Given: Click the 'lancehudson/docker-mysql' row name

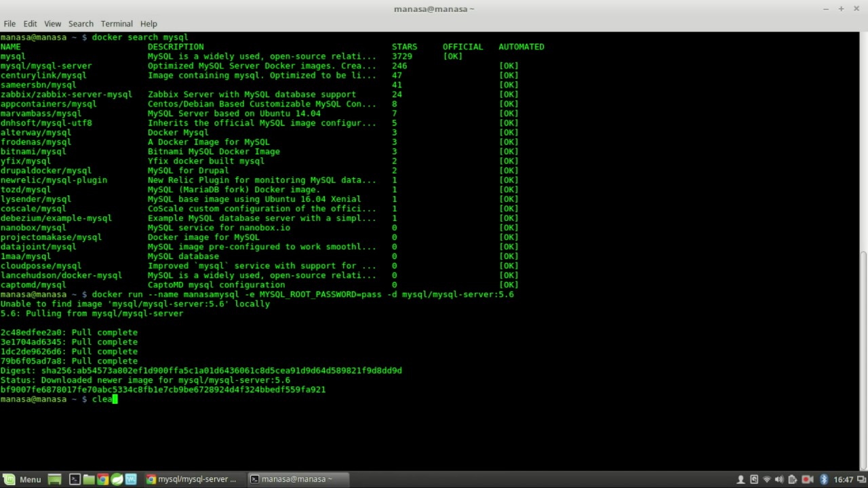Looking at the screenshot, I should point(61,275).
